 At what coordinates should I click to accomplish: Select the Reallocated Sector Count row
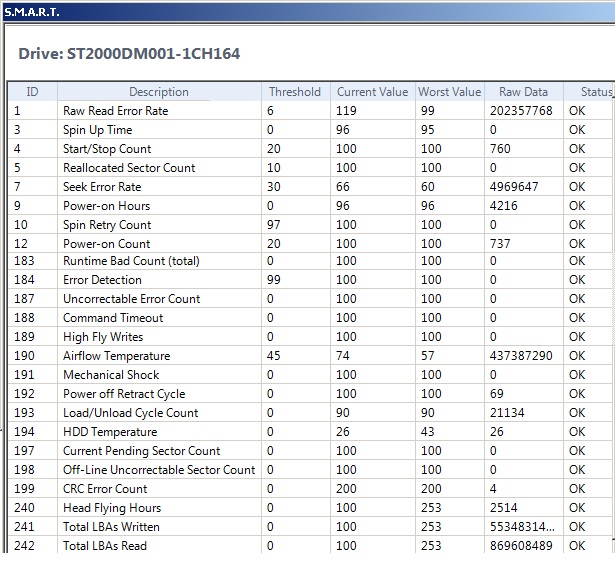coord(311,167)
